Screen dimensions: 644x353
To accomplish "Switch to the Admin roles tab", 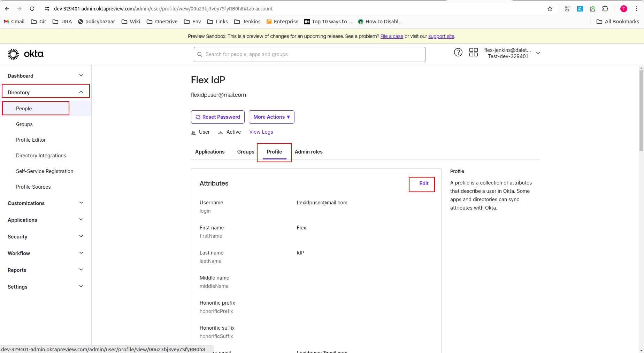I will point(309,152).
